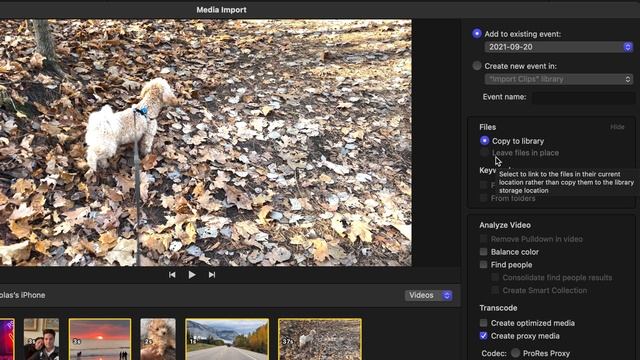Toggle Consolidate find people results

(495, 278)
